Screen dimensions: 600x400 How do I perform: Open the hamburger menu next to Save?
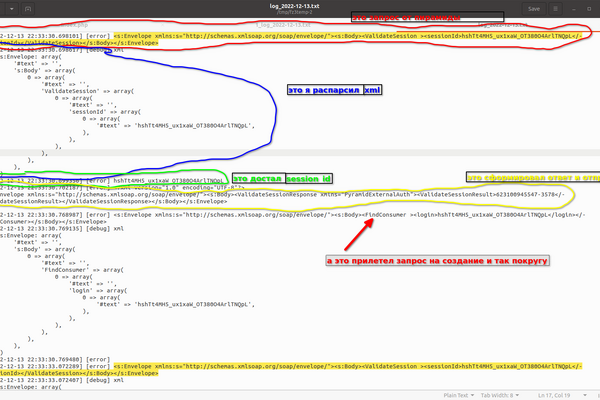click(x=557, y=7)
